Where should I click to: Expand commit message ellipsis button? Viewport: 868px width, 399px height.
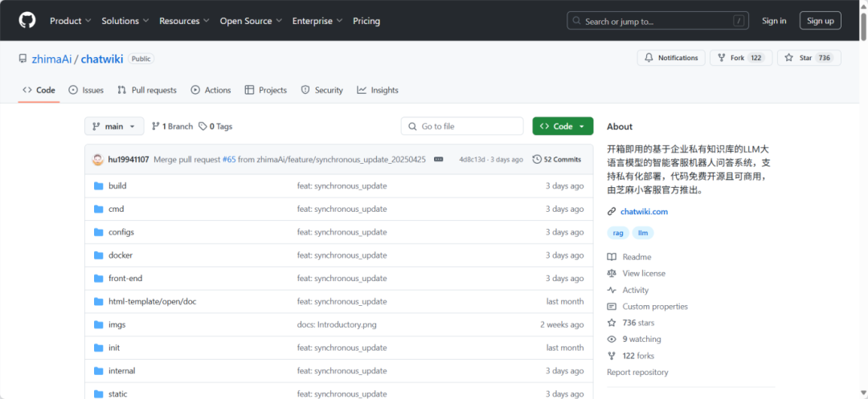[438, 160]
